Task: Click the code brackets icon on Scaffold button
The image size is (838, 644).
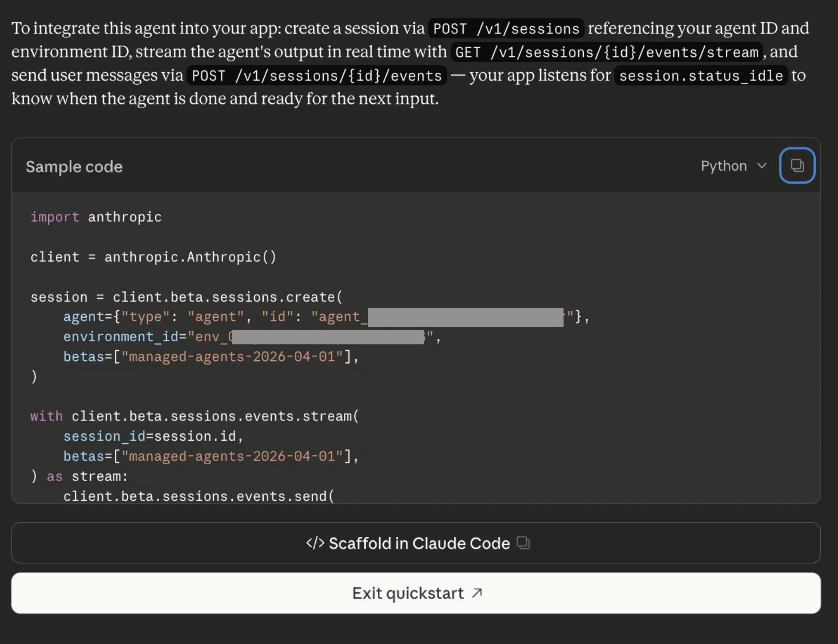Action: (315, 543)
